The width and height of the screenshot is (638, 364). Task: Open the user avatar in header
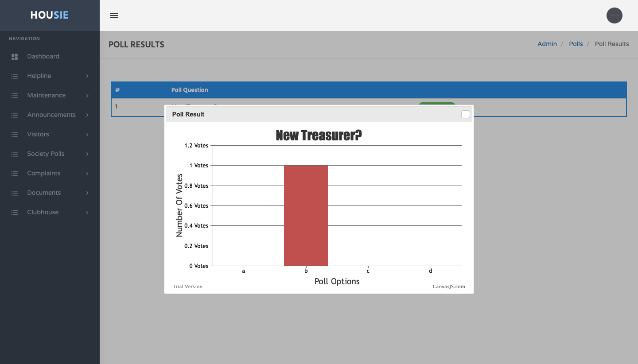coord(614,15)
